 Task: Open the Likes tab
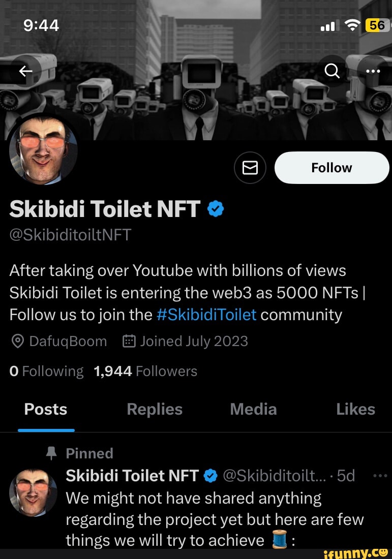click(355, 409)
